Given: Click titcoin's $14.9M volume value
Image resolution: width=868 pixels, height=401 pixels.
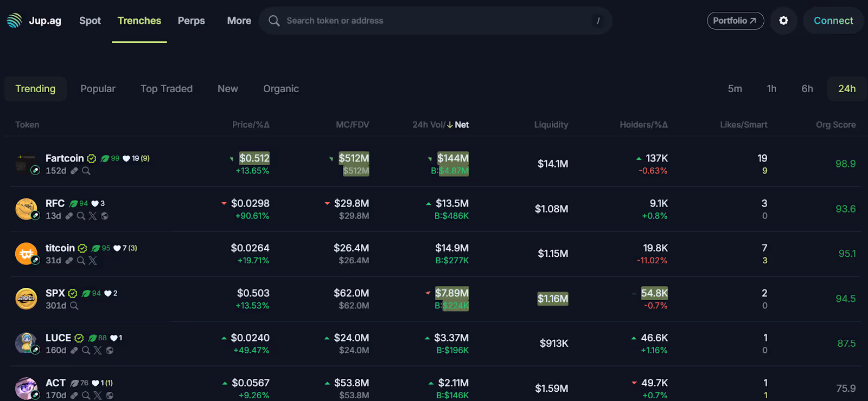Looking at the screenshot, I should point(452,248).
